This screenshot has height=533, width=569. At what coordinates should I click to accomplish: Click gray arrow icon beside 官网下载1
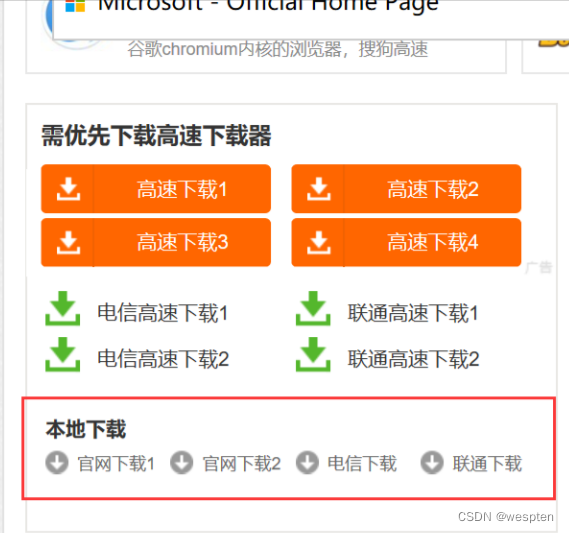click(x=57, y=463)
